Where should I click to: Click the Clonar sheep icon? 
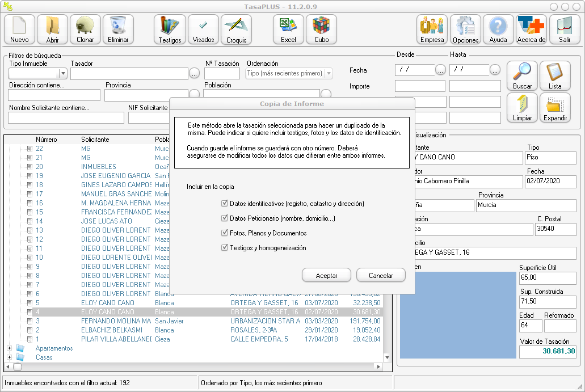pyautogui.click(x=85, y=29)
